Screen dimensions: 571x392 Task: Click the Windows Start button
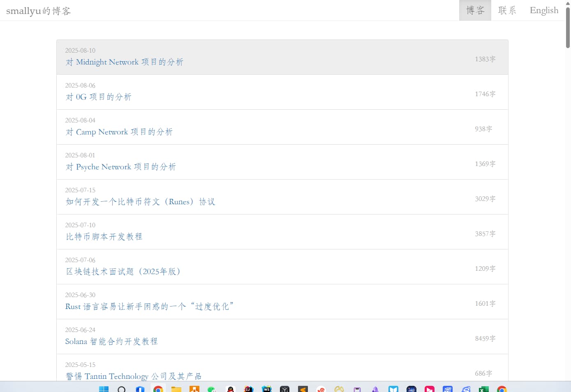point(104,389)
